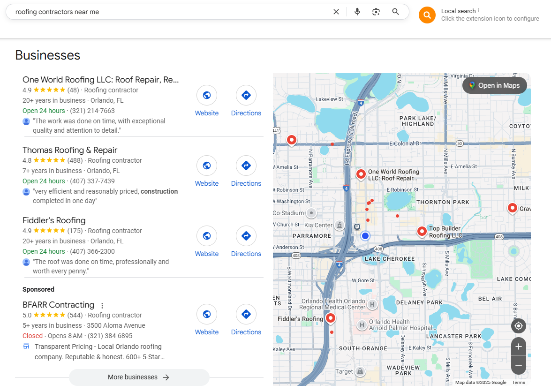
Task: Click into the search input field
Action: (x=169, y=12)
